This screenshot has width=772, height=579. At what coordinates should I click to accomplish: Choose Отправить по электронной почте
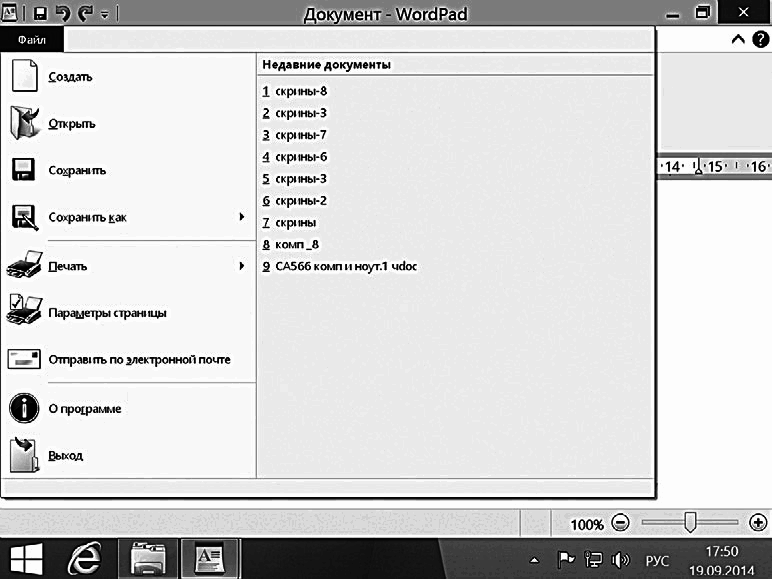pos(128,359)
